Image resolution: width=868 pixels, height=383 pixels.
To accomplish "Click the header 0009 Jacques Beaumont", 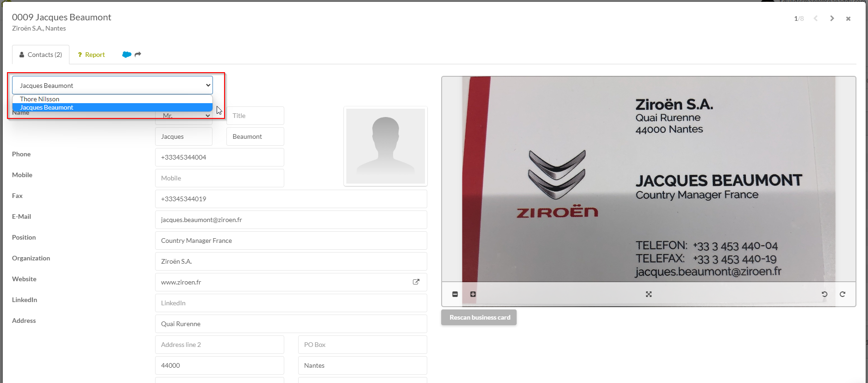I will point(62,17).
